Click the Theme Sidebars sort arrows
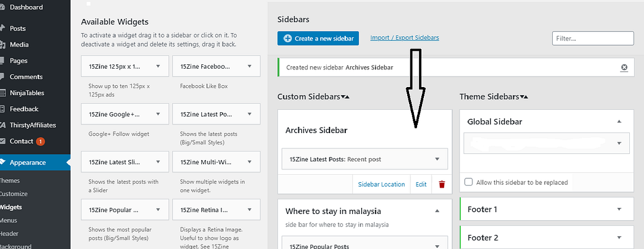The image size is (644, 249). pyautogui.click(x=524, y=97)
